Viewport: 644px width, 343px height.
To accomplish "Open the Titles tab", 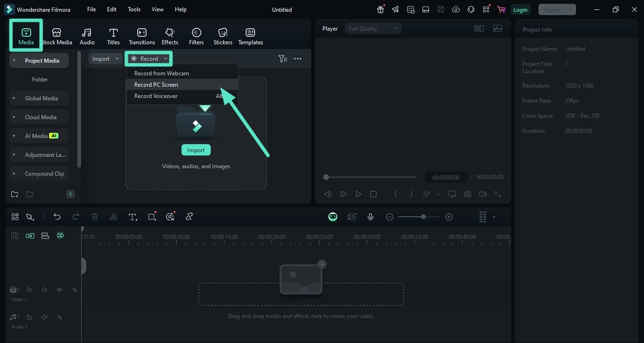I will 113,36.
